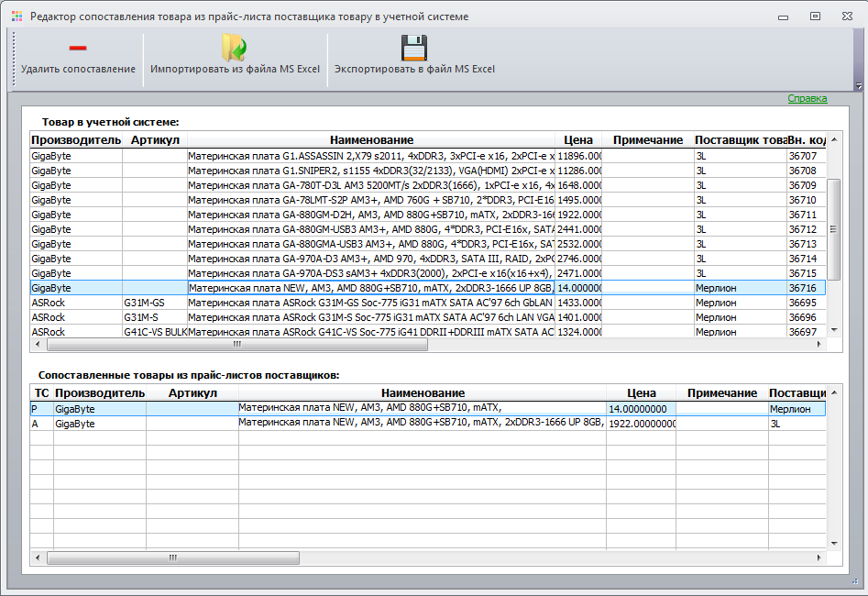The image size is (868, 596).
Task: Click upper table Примечание column header
Action: [648, 140]
